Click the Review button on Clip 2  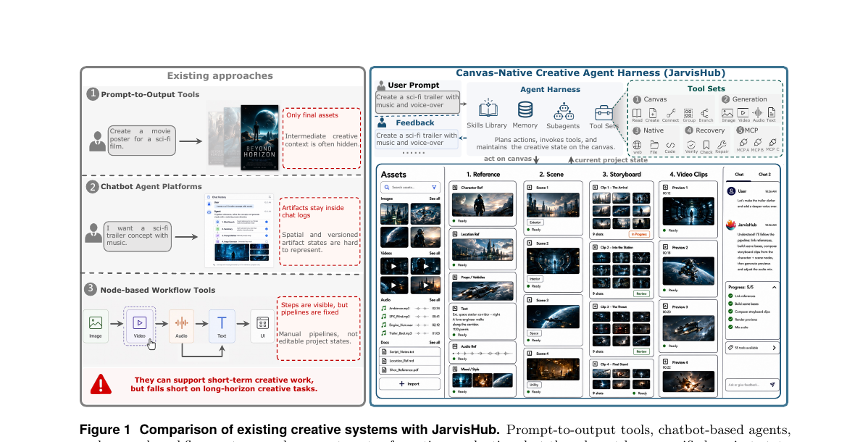point(642,293)
